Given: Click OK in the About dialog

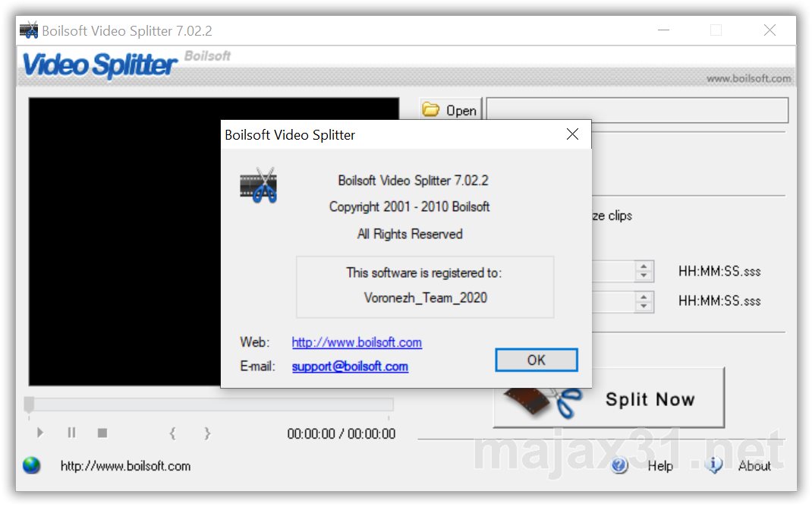Looking at the screenshot, I should point(536,360).
